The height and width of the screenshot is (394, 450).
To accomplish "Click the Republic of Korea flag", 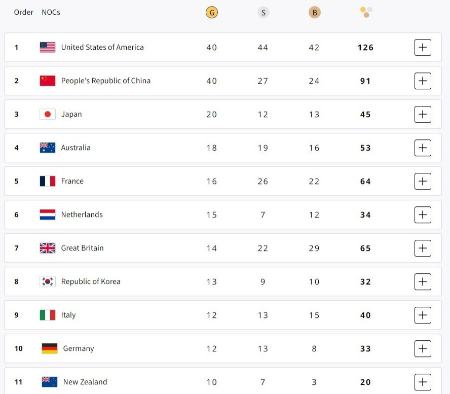I will [x=47, y=282].
